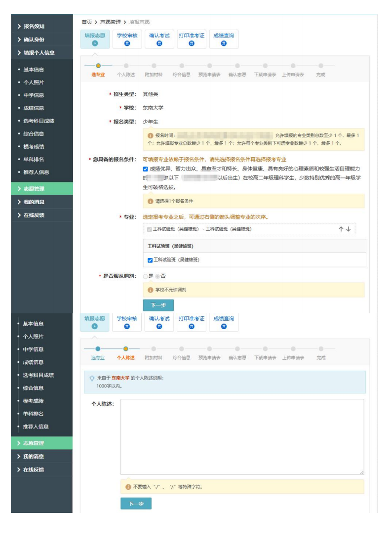392x555 pixels.
Task: Open 中学信息 in upper screenshot sidebar
Action: (x=34, y=95)
